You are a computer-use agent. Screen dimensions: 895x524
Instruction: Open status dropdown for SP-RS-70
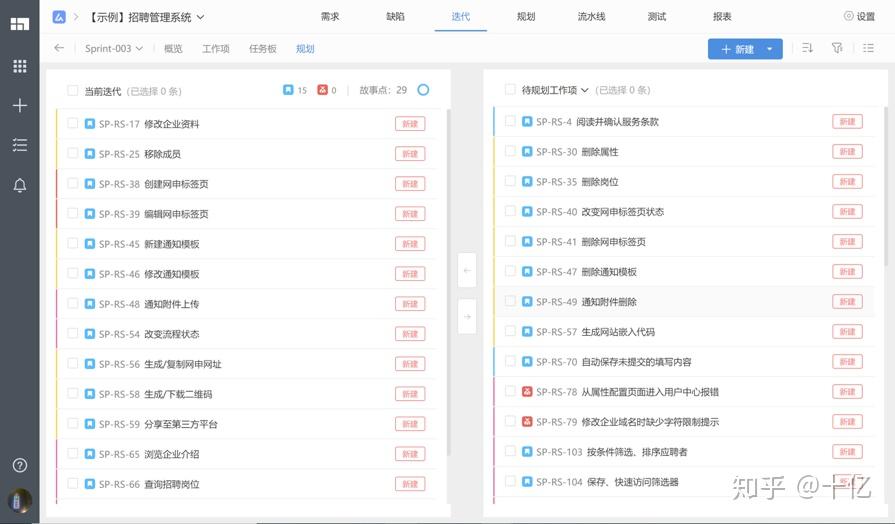click(x=847, y=362)
